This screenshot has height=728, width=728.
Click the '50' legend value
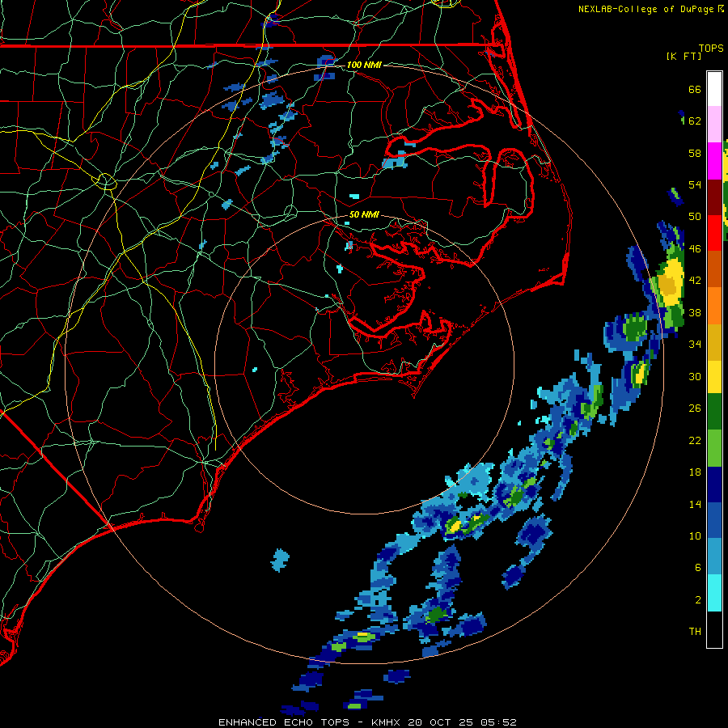click(695, 216)
